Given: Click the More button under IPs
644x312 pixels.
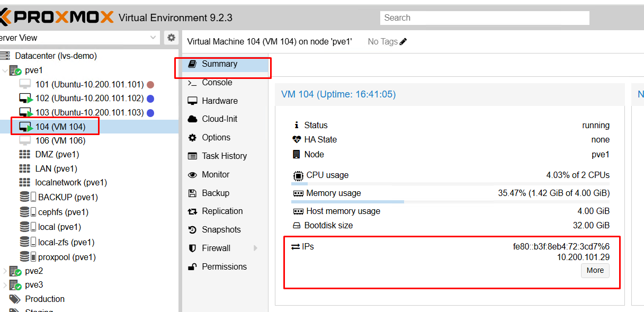Looking at the screenshot, I should click(x=595, y=270).
